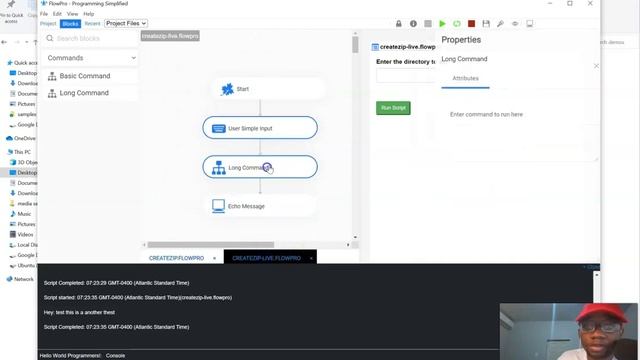Open the Project Files dropdown

(x=126, y=23)
